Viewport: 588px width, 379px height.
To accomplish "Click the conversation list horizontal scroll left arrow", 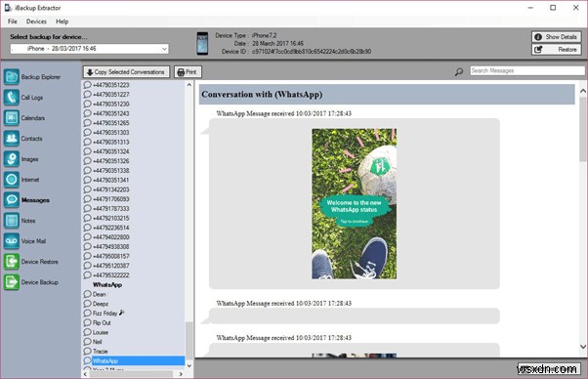I will click(85, 374).
